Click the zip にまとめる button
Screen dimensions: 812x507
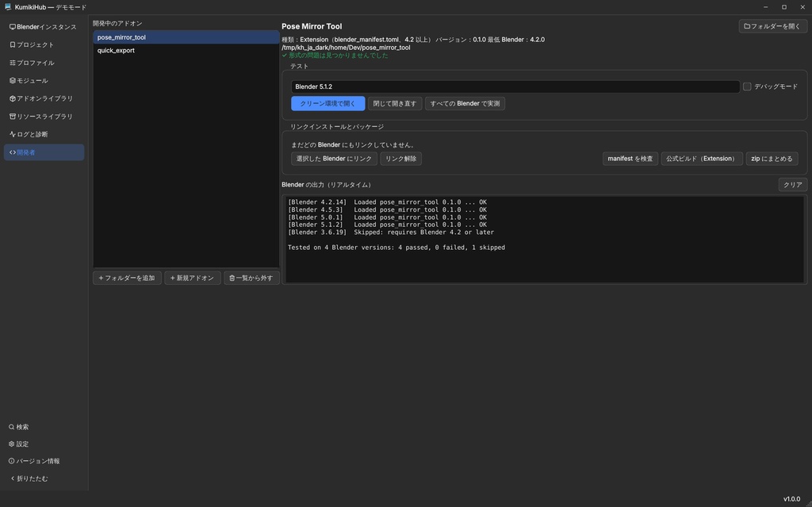[x=772, y=159]
